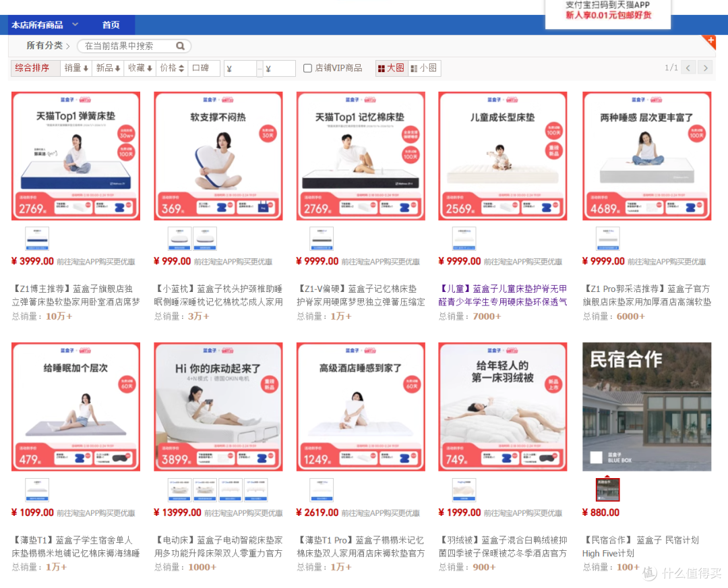Switch to large image view (大图)

[391, 68]
